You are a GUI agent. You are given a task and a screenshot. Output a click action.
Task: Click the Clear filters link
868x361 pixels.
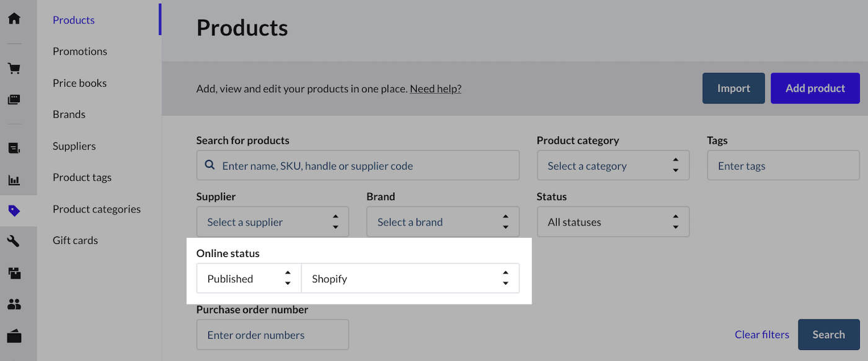point(761,334)
